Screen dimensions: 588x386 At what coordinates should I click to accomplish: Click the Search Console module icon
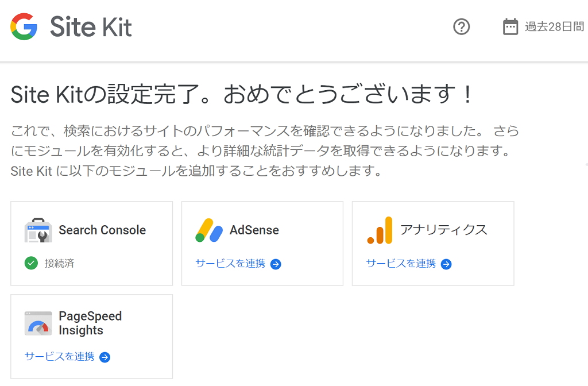click(38, 230)
